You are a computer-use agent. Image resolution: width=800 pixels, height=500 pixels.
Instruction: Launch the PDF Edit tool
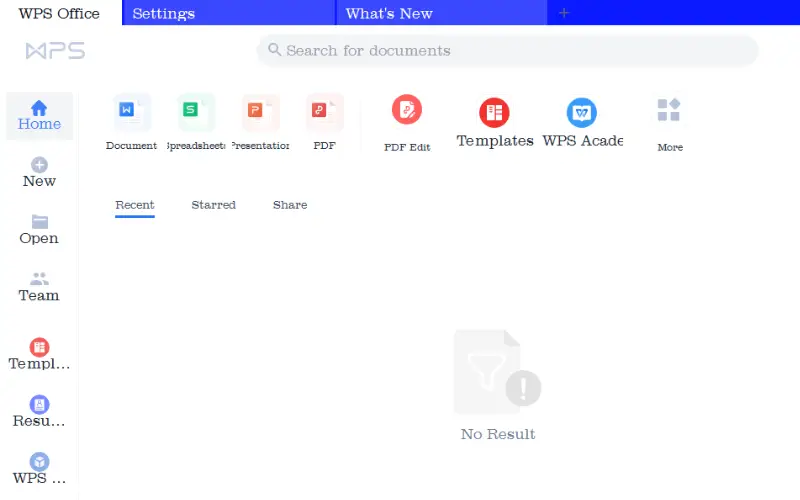pyautogui.click(x=407, y=123)
